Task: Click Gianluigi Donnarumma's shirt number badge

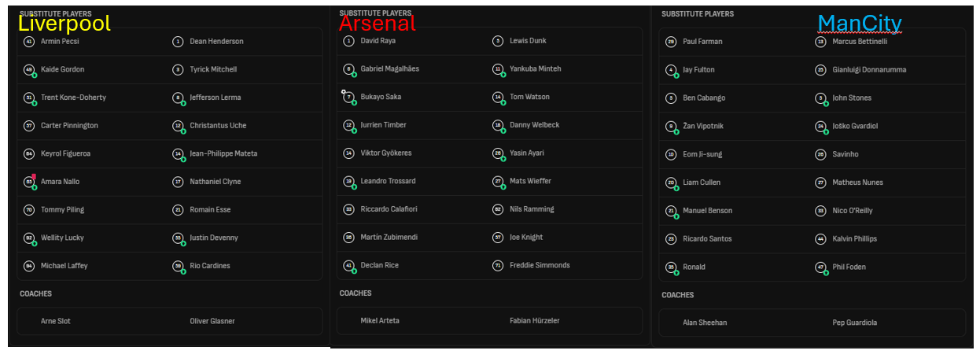Action: point(820,70)
